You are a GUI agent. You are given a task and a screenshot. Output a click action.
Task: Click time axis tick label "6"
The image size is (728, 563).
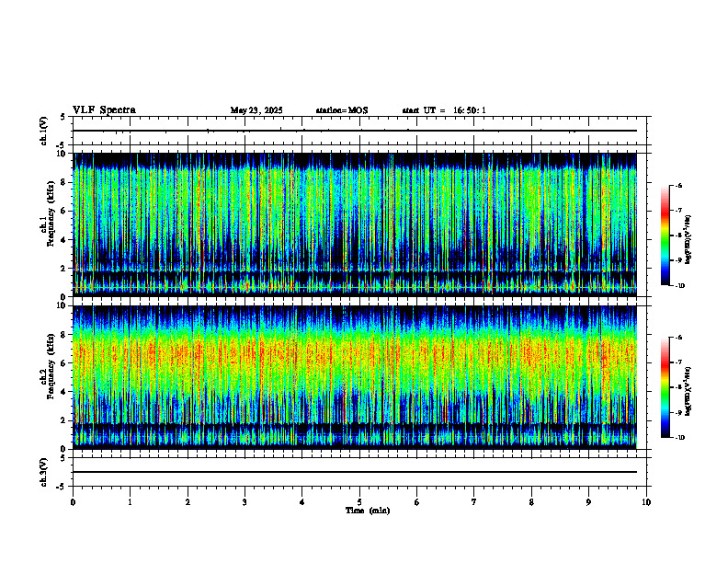(417, 502)
